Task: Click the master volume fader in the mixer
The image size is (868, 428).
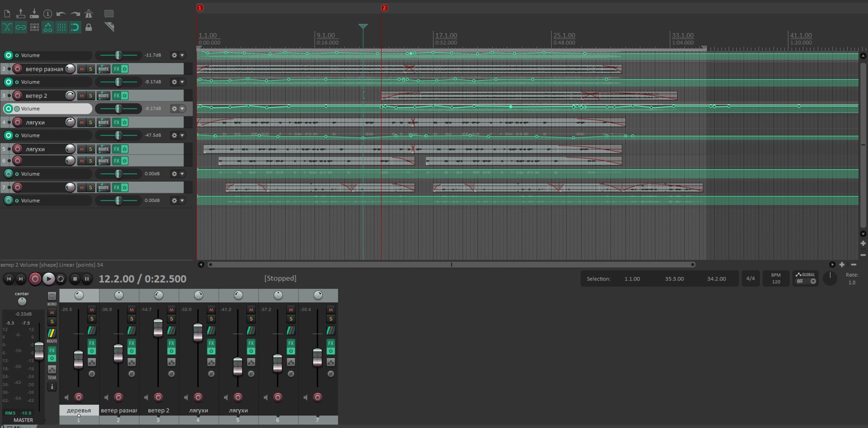Action: coord(39,351)
